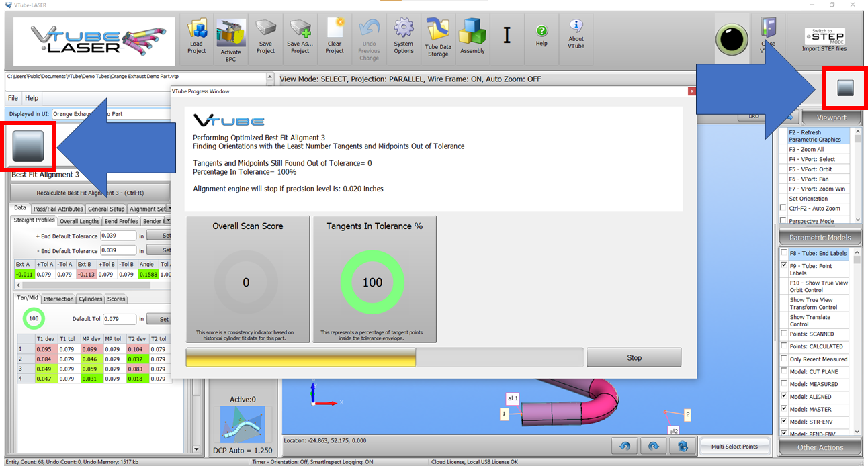Choose Save As Project in toolbar

pos(300,38)
